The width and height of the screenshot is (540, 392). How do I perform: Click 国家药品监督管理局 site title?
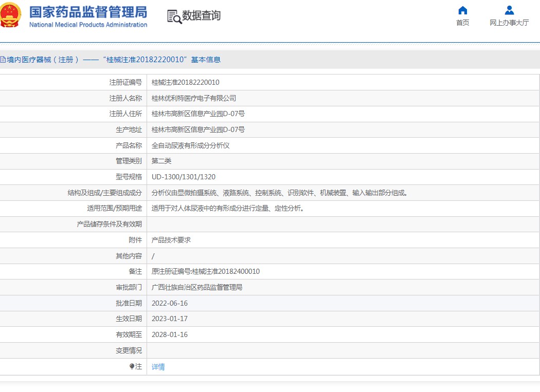88,12
